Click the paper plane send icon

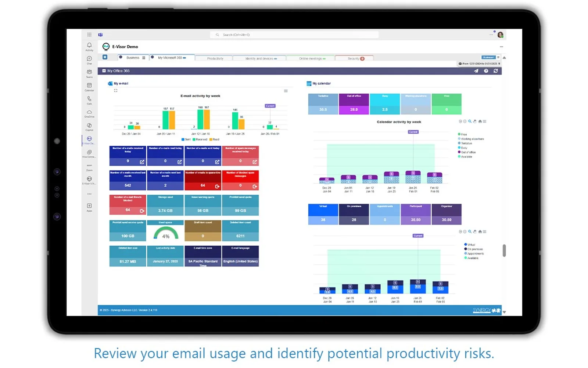(476, 71)
